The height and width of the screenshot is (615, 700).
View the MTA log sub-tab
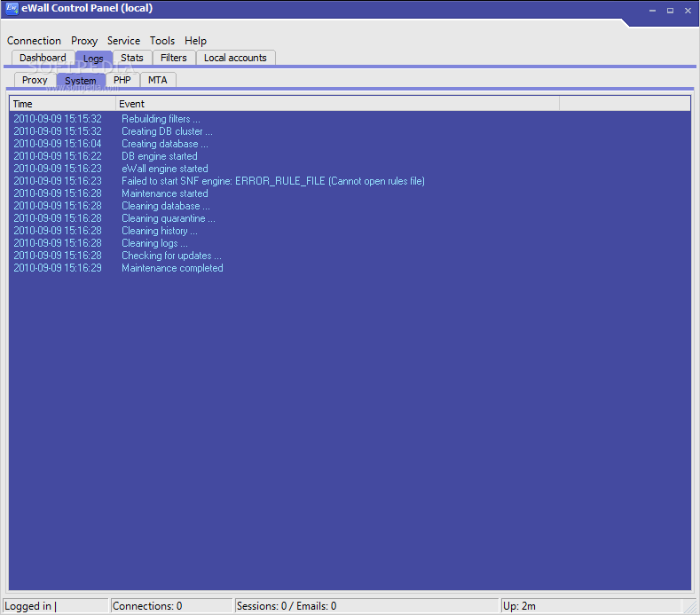158,81
